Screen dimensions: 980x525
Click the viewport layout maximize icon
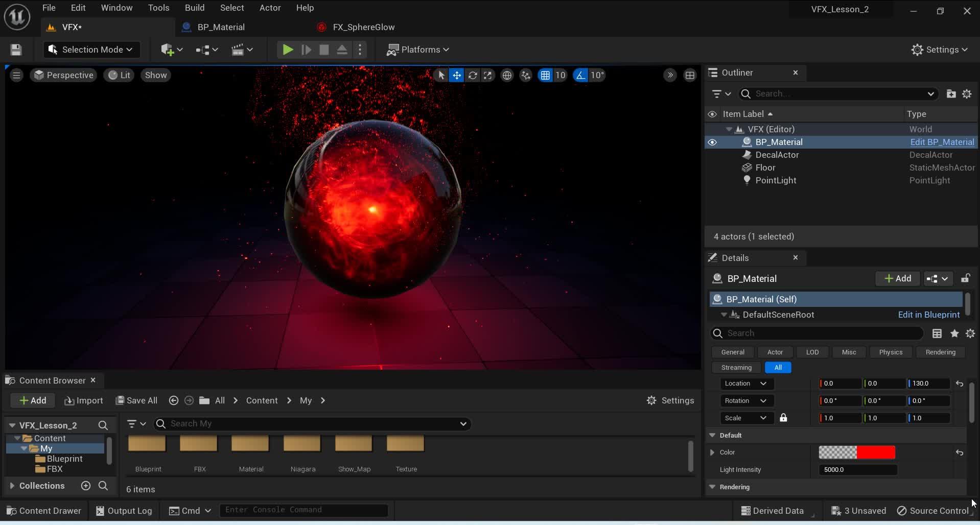[690, 75]
